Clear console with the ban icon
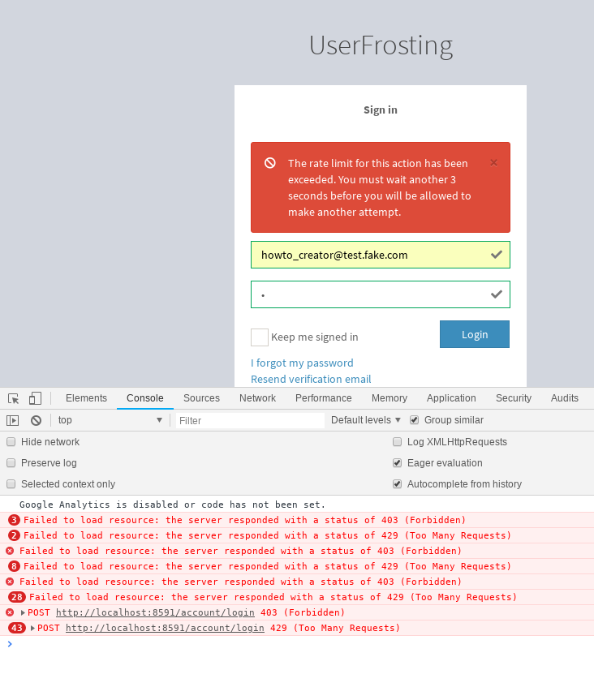594x700 pixels. coord(37,420)
